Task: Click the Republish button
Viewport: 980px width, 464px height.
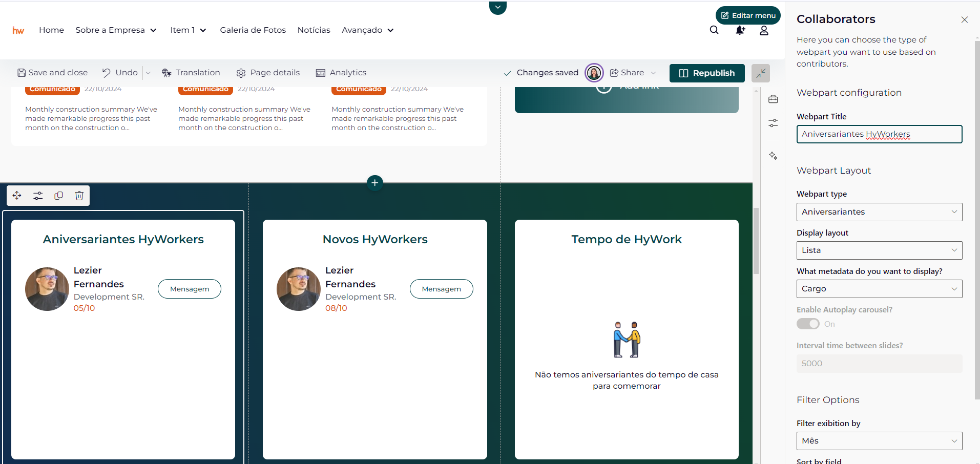Action: 707,73
